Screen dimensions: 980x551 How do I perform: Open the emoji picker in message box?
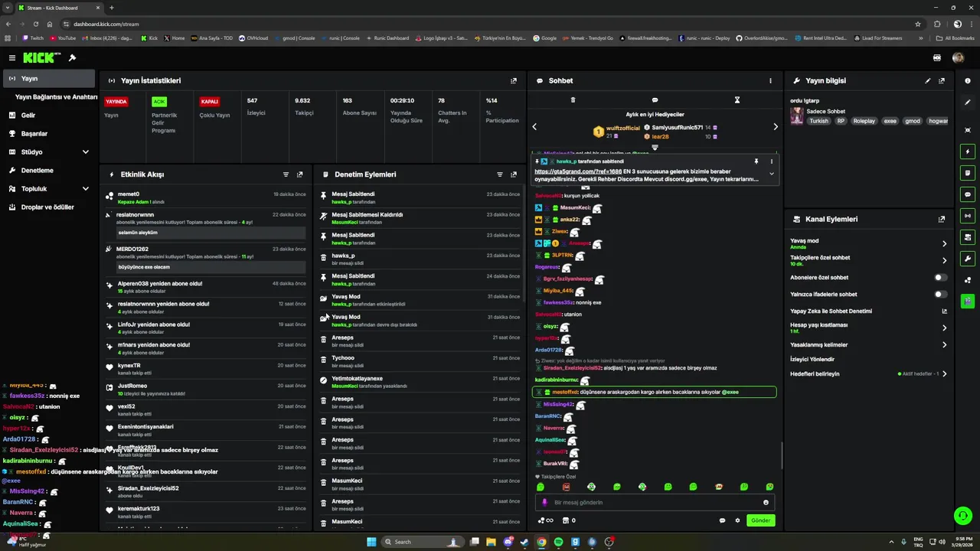coord(766,503)
